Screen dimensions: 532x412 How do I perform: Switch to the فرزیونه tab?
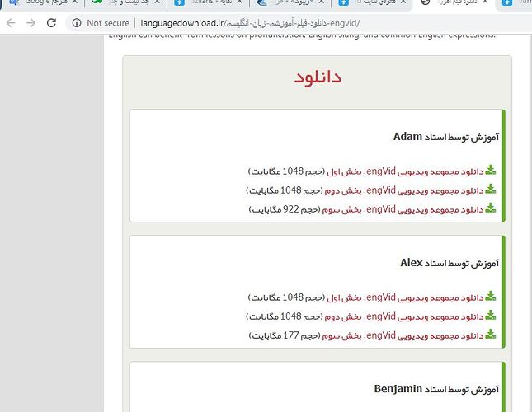(x=289, y=2)
